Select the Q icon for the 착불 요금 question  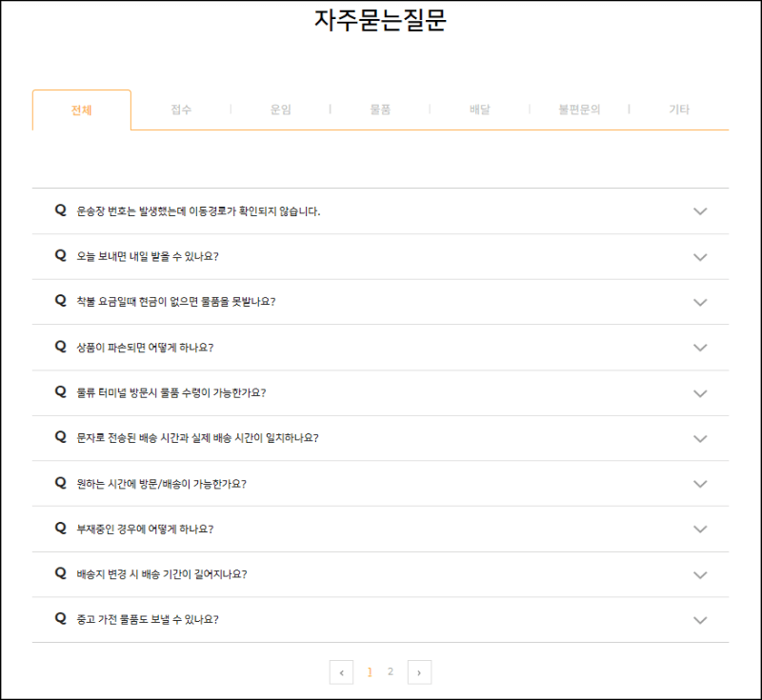[59, 302]
